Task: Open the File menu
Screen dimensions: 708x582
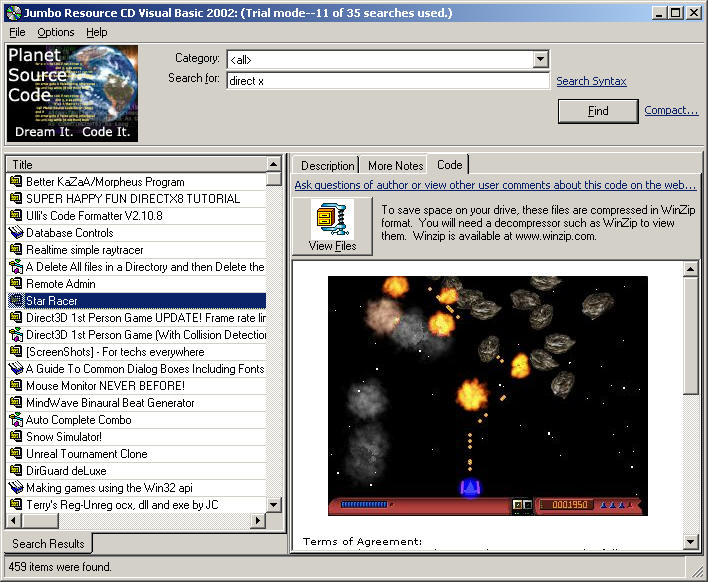Action: pos(17,33)
